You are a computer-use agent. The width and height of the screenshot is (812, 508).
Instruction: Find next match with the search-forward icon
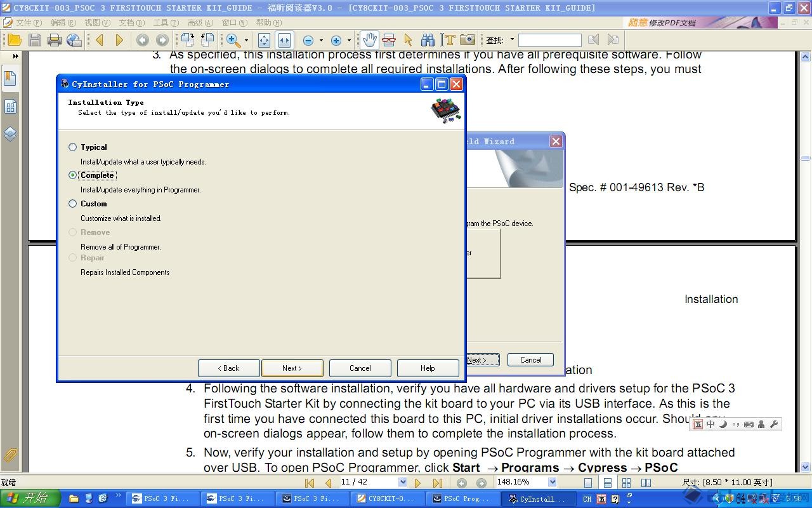(613, 40)
